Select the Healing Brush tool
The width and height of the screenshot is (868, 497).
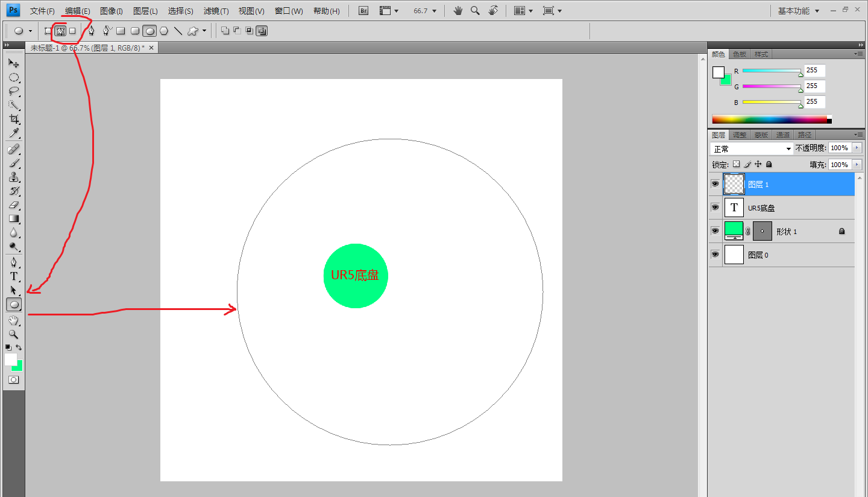point(14,149)
